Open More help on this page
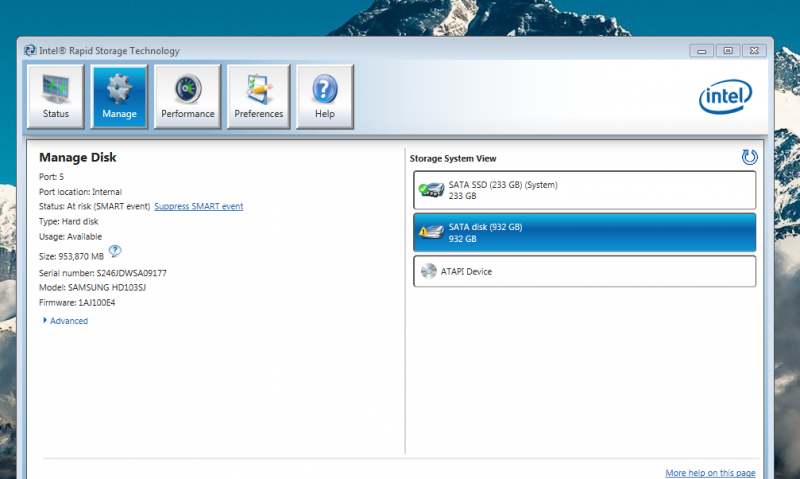800x479 pixels. tap(710, 473)
